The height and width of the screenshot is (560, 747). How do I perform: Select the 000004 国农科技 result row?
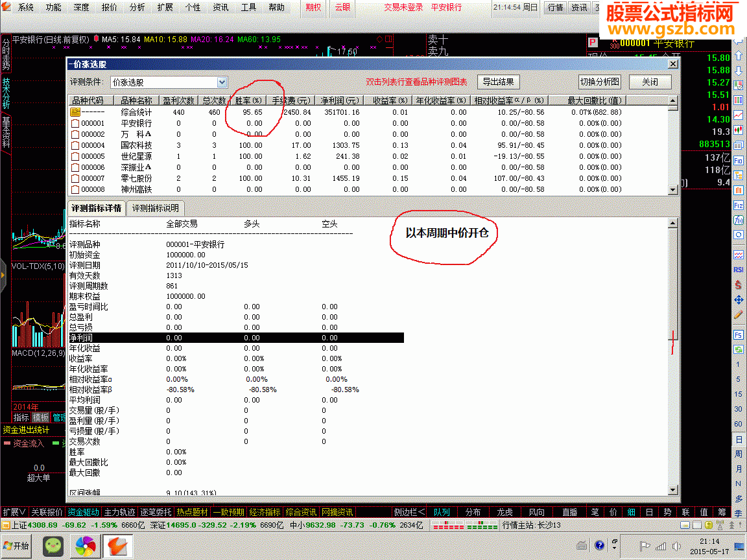pyautogui.click(x=369, y=145)
